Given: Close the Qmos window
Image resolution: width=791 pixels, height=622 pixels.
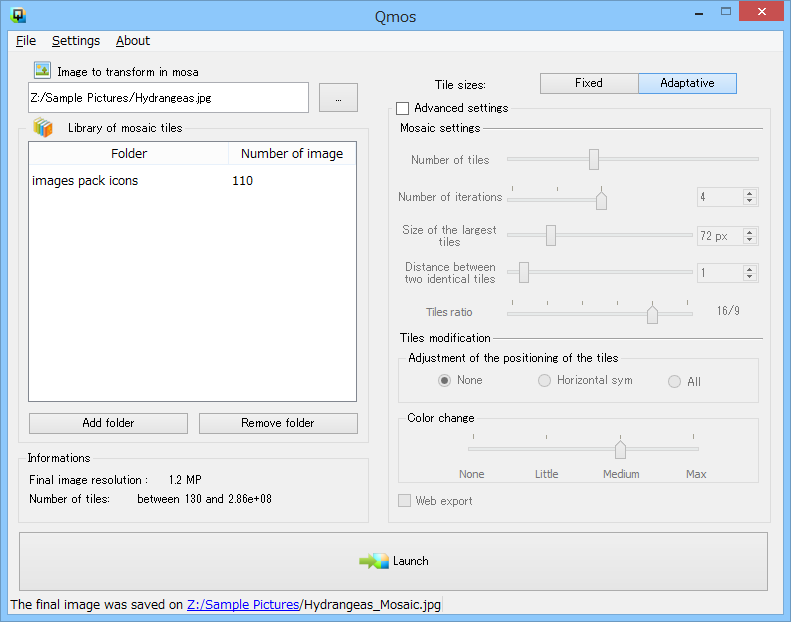Looking at the screenshot, I should pyautogui.click(x=761, y=11).
